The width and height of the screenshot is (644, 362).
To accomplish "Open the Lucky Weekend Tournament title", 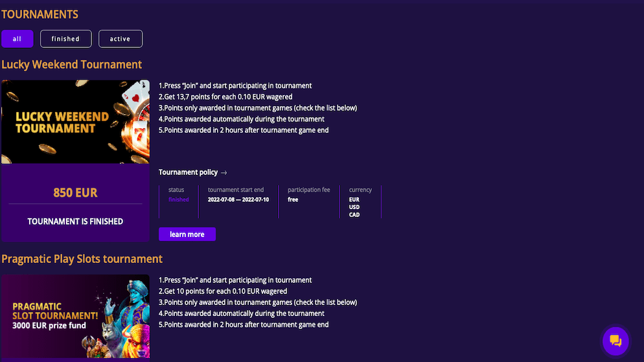I will tap(71, 65).
